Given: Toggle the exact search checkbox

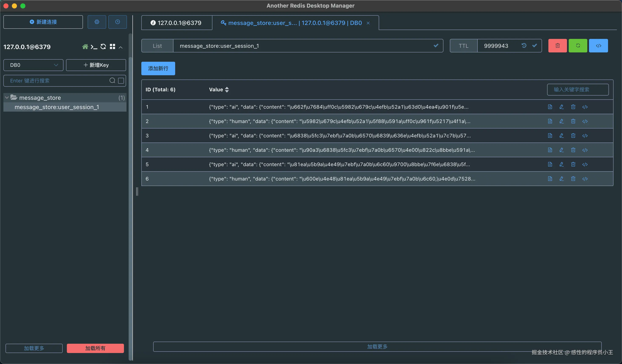Looking at the screenshot, I should tap(121, 81).
